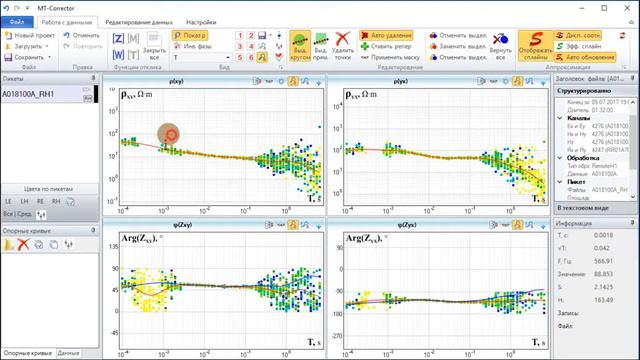Click curve icon in ρ(yx) plot header
640x360 pixels.
click(529, 82)
